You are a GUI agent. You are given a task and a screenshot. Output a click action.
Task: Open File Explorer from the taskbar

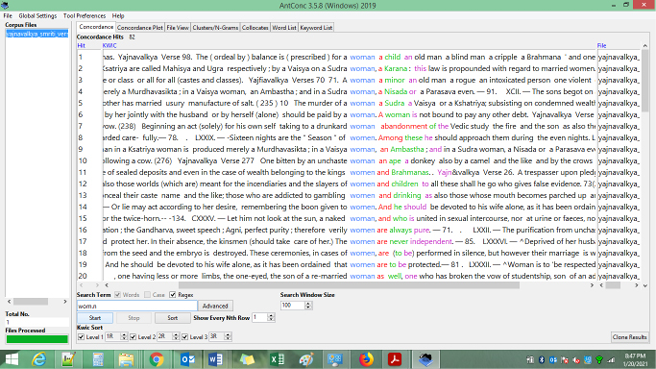(x=126, y=359)
